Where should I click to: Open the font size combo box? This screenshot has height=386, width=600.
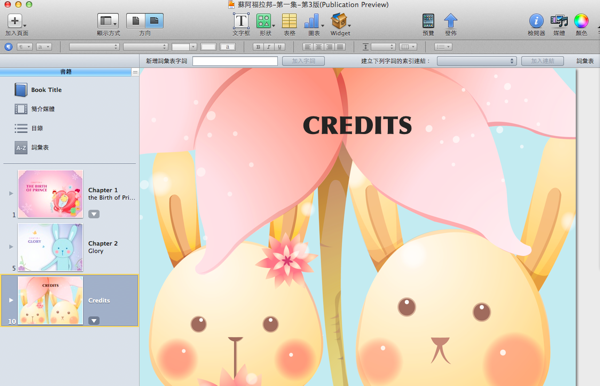184,47
